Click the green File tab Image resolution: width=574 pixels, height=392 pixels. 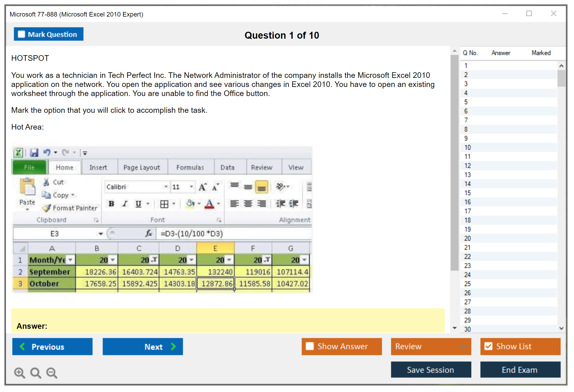[x=29, y=167]
